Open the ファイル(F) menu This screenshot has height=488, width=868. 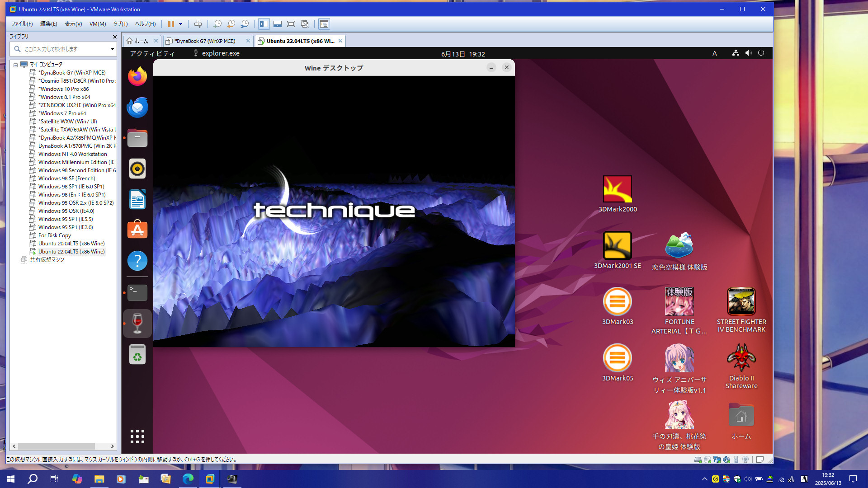click(x=22, y=24)
